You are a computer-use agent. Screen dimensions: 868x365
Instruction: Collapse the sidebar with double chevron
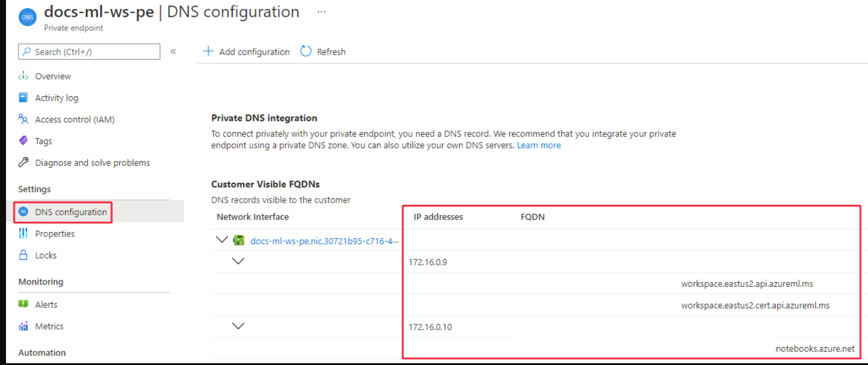click(173, 52)
